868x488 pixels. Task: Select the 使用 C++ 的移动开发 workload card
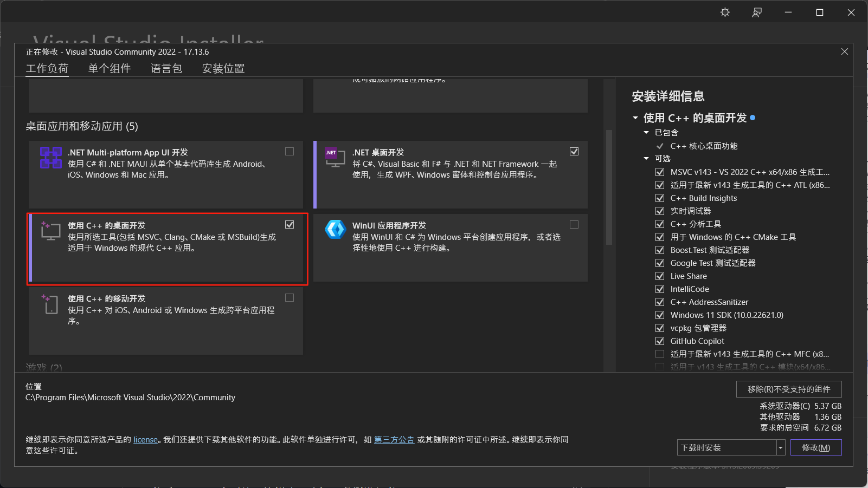pos(166,321)
